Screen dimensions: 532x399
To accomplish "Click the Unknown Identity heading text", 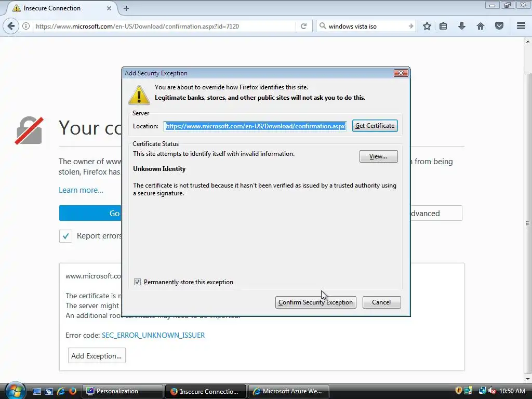I will pos(159,169).
